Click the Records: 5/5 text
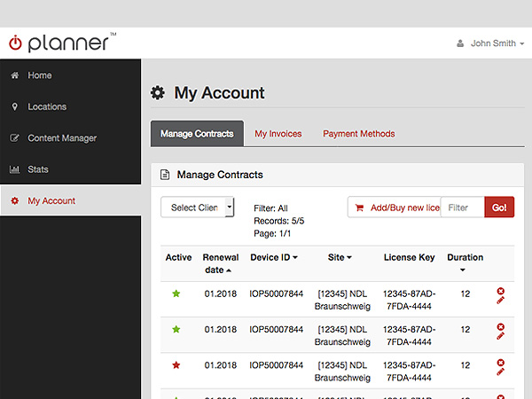 [279, 221]
